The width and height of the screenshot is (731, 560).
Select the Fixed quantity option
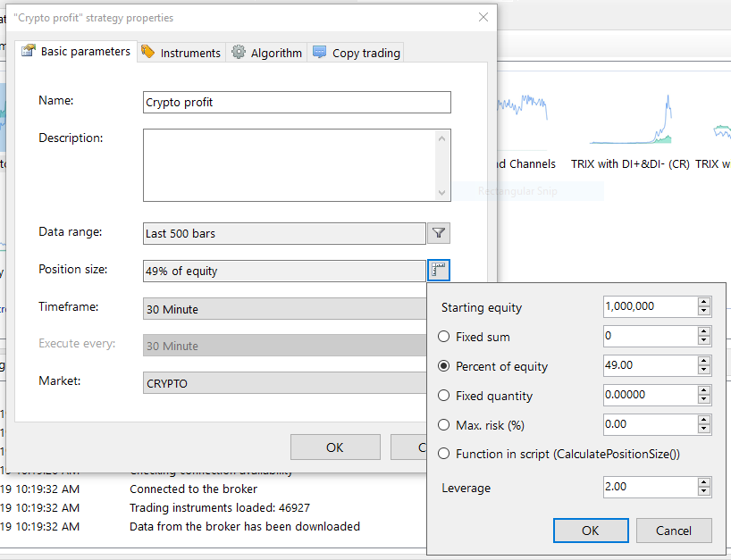click(444, 396)
